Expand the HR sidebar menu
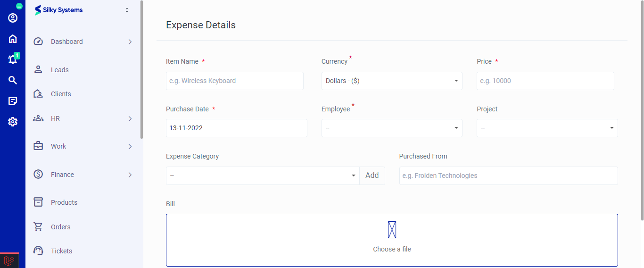Screen dimensions: 644x268 tap(83, 118)
